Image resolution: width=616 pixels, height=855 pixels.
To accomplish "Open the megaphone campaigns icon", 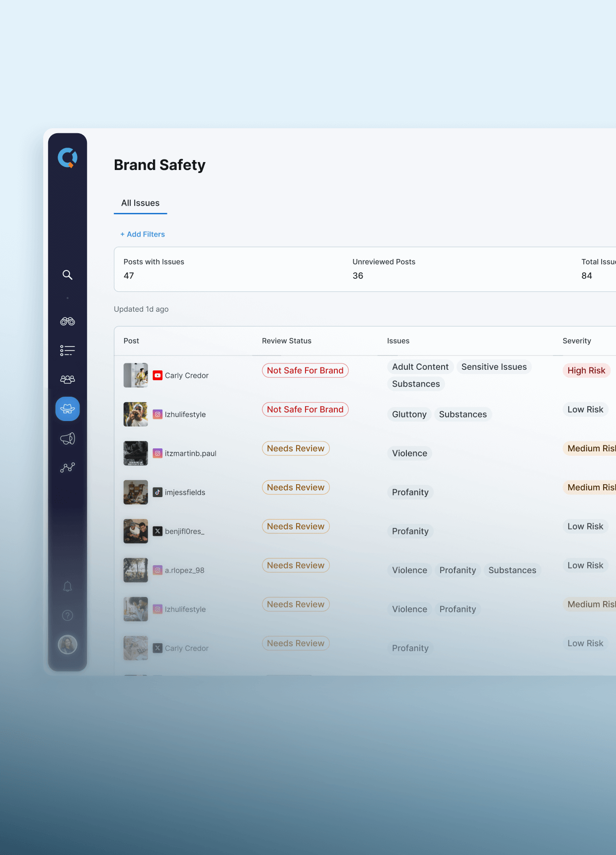I will [x=68, y=438].
